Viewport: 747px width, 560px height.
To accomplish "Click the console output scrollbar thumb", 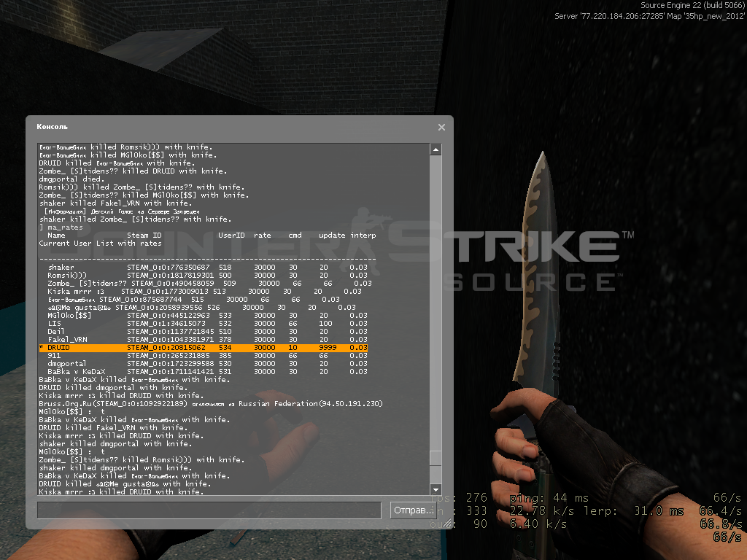I will [436, 458].
